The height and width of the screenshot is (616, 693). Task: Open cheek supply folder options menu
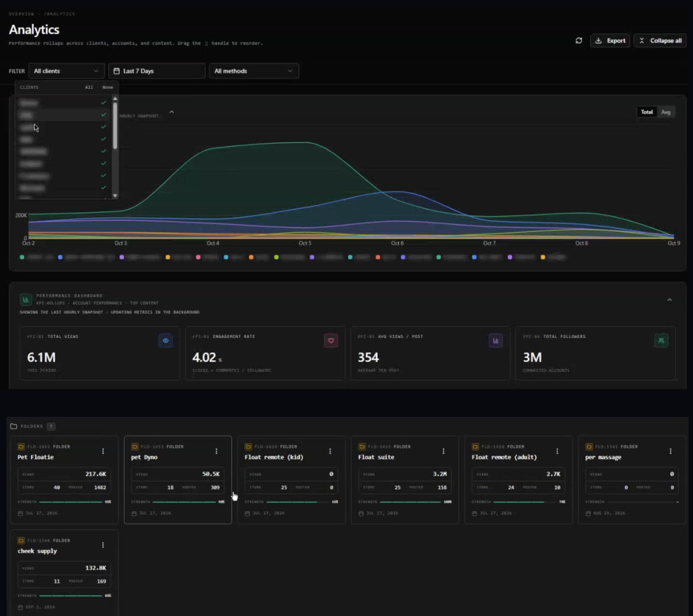point(103,545)
